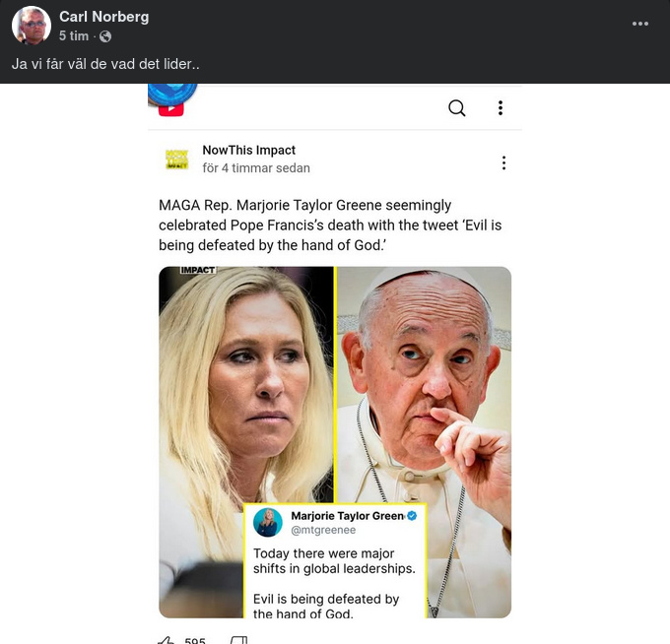Click the YouTube search magnifier icon
The image size is (670, 644).
click(457, 108)
